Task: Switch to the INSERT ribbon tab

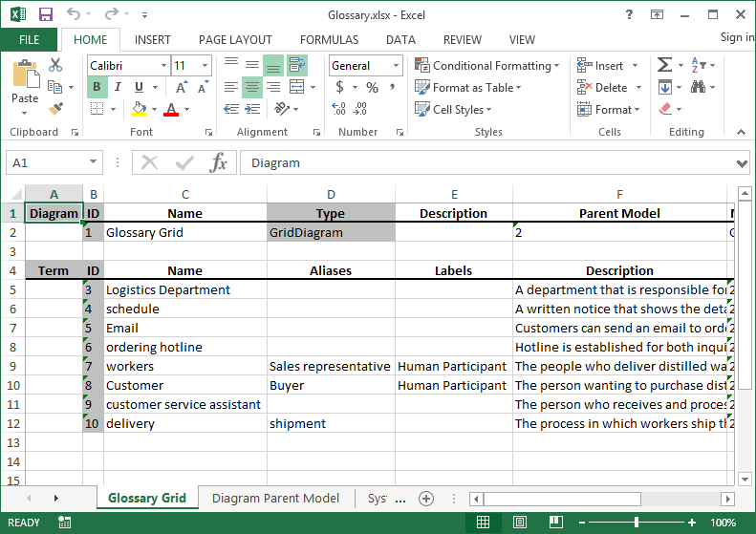Action: (152, 39)
